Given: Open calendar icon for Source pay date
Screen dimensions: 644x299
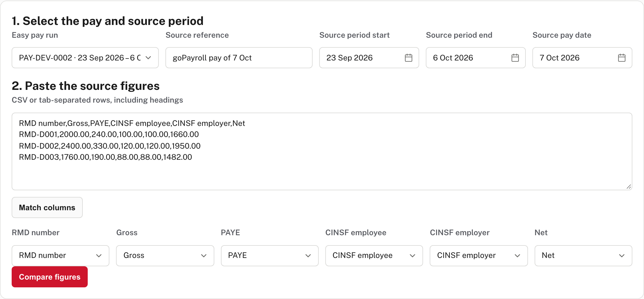Looking at the screenshot, I should point(622,58).
